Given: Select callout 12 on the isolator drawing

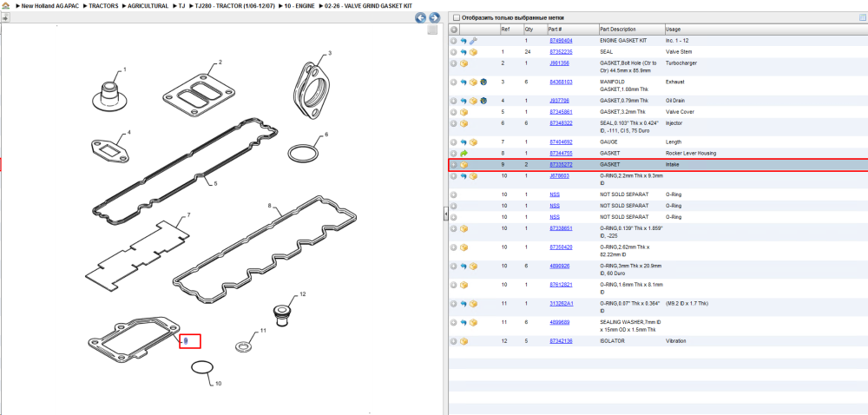Looking at the screenshot, I should tap(302, 294).
